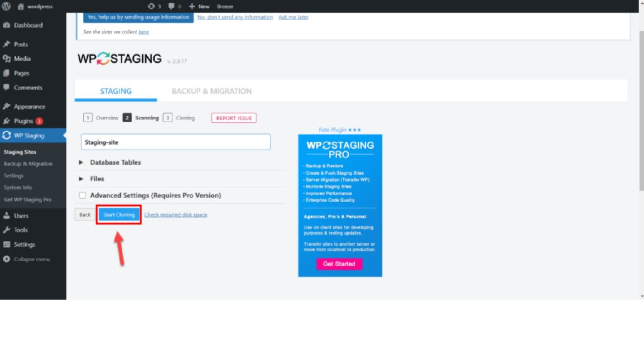Toggle Advanced Settings checkbox

coord(82,195)
